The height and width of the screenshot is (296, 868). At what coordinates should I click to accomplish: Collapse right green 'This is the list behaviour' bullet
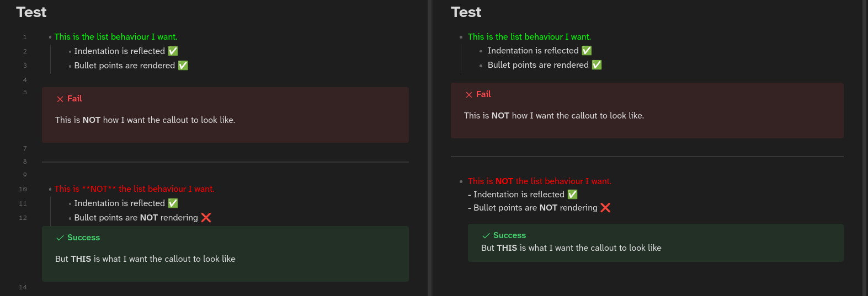[461, 37]
